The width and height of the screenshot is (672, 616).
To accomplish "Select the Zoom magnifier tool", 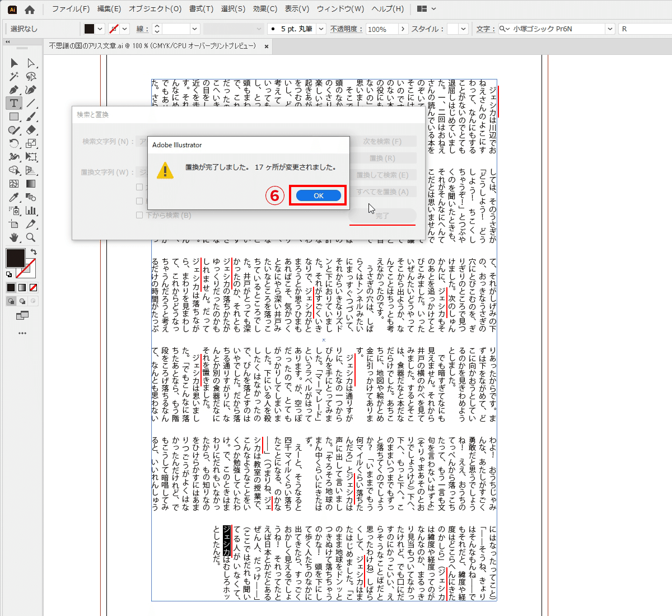I will (31, 237).
